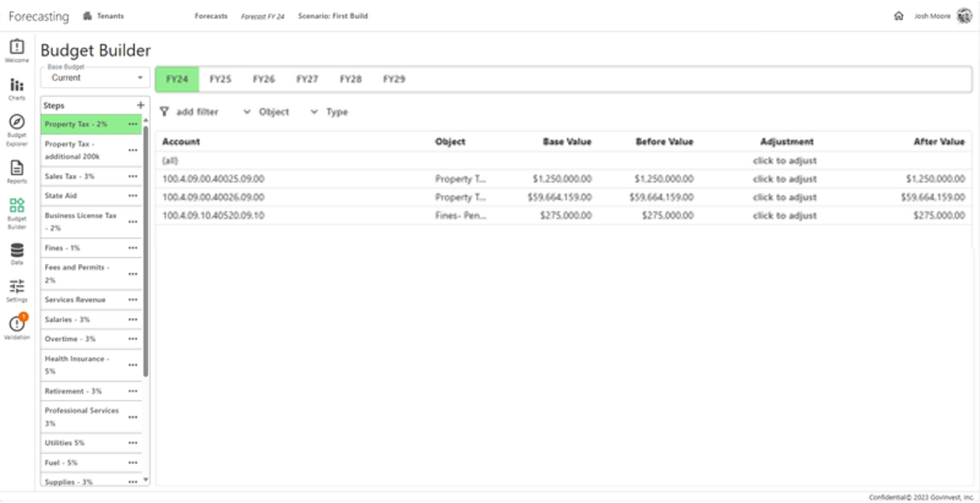Open the Welcome sidebar icon

click(x=17, y=47)
